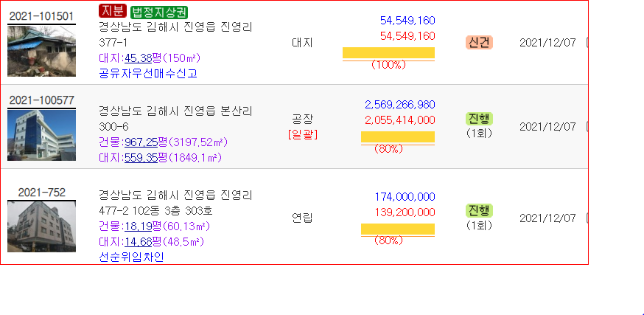Open case number 2021-100577
Screen dimensions: 644x315
click(x=41, y=100)
